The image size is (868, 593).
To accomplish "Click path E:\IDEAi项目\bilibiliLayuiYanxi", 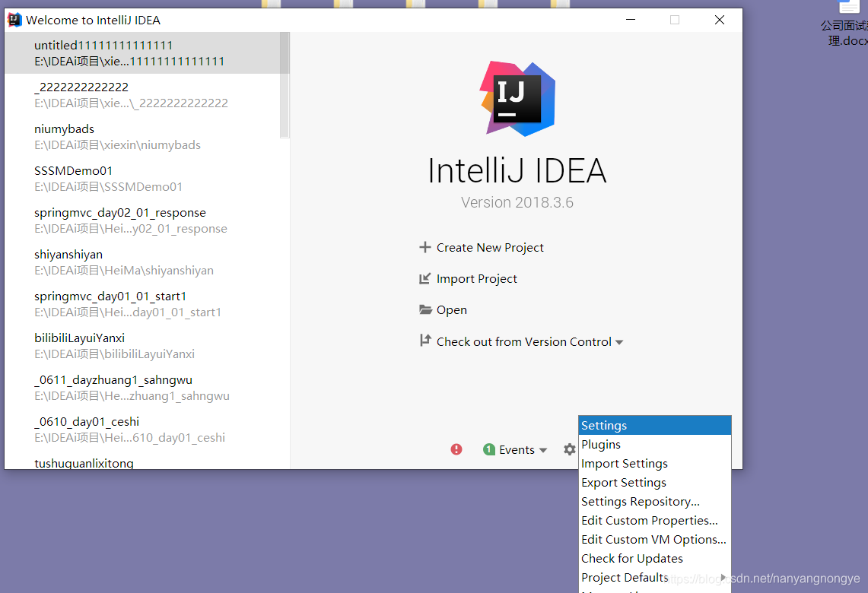I will 114,354.
